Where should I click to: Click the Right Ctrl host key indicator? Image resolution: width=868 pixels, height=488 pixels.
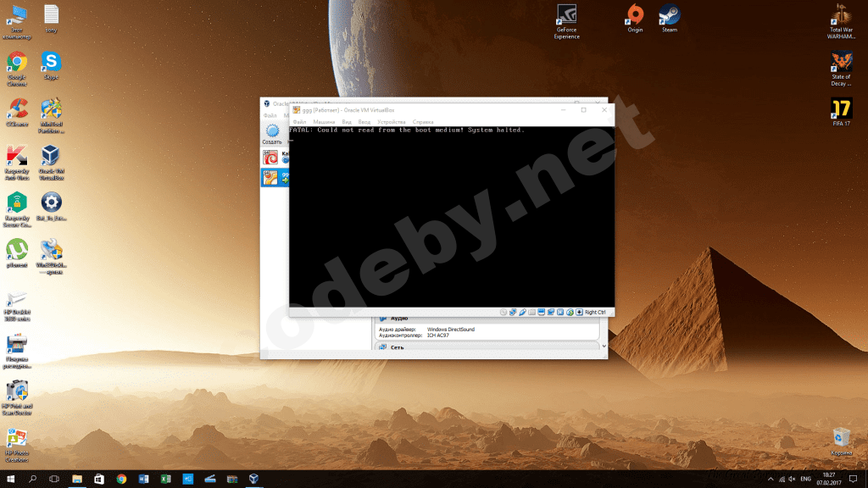(x=593, y=312)
